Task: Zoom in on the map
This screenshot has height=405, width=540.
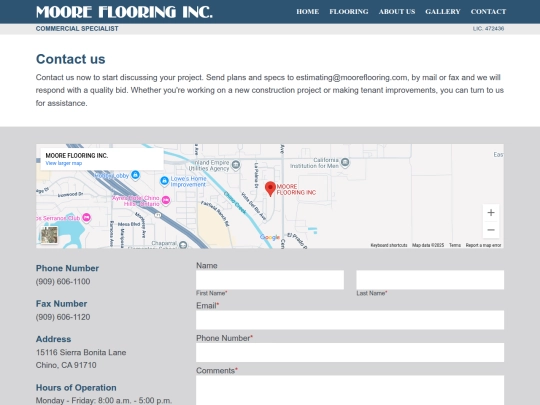Action: click(x=491, y=212)
